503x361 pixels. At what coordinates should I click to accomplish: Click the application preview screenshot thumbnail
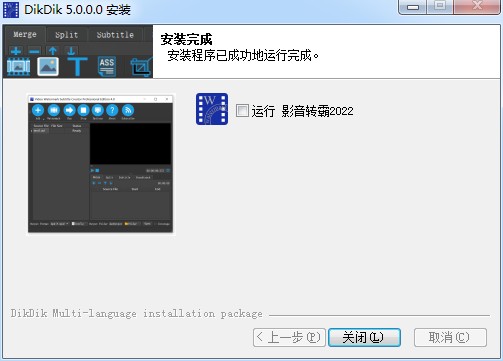101,165
